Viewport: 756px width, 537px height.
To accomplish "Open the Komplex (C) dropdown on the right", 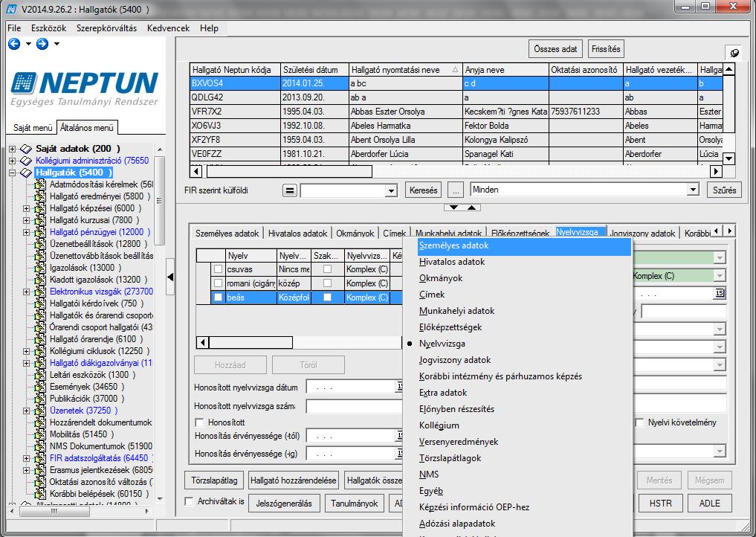I will [720, 276].
